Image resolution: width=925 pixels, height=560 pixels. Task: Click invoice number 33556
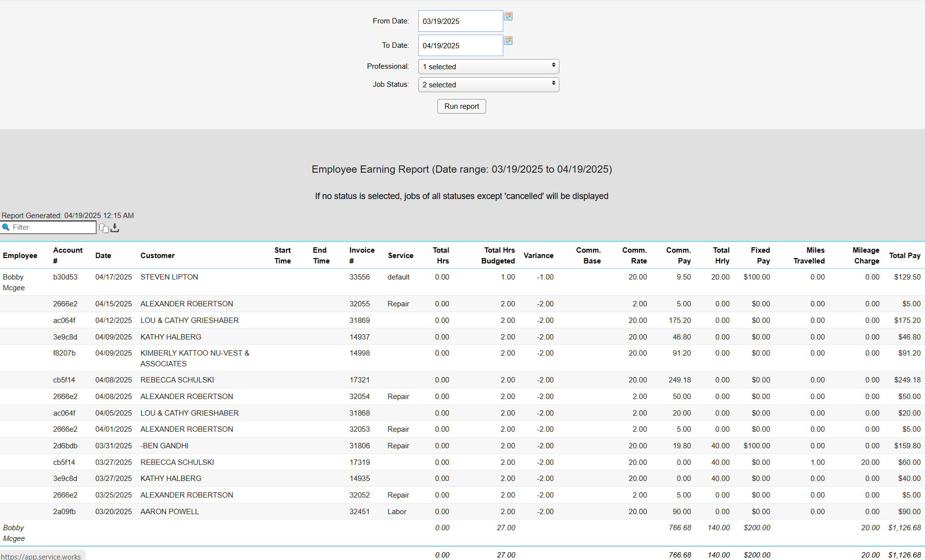360,277
